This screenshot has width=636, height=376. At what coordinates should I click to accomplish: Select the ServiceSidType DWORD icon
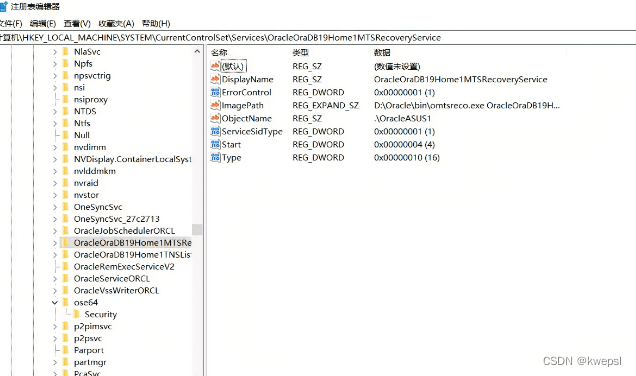215,131
